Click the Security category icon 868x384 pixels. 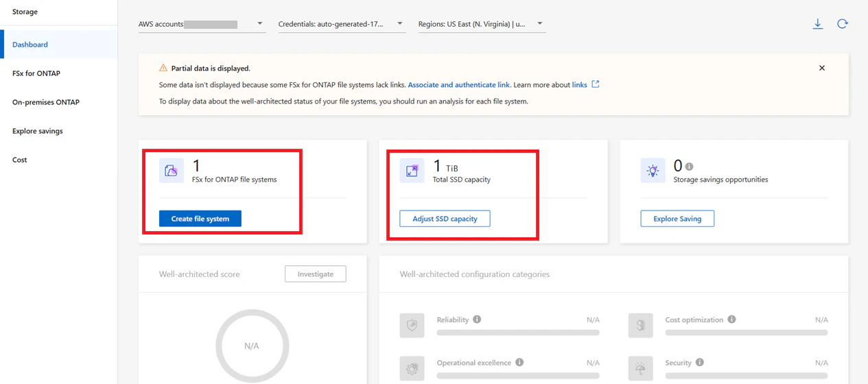(x=641, y=368)
